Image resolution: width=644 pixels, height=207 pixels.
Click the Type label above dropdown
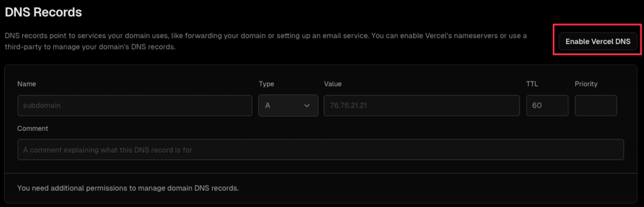point(266,84)
